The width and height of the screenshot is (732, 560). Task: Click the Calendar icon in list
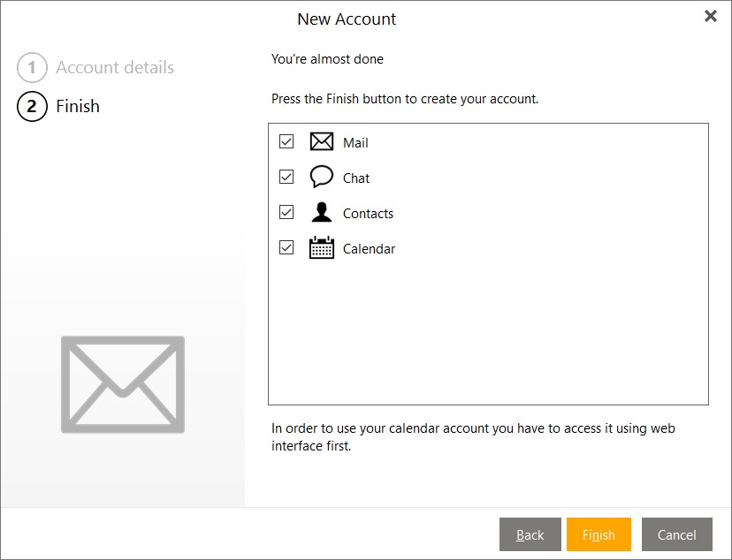322,248
